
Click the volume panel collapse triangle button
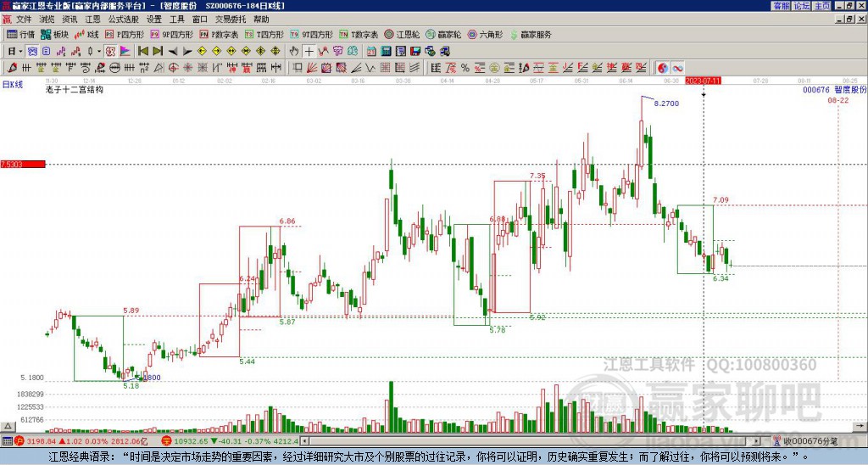pos(8,426)
